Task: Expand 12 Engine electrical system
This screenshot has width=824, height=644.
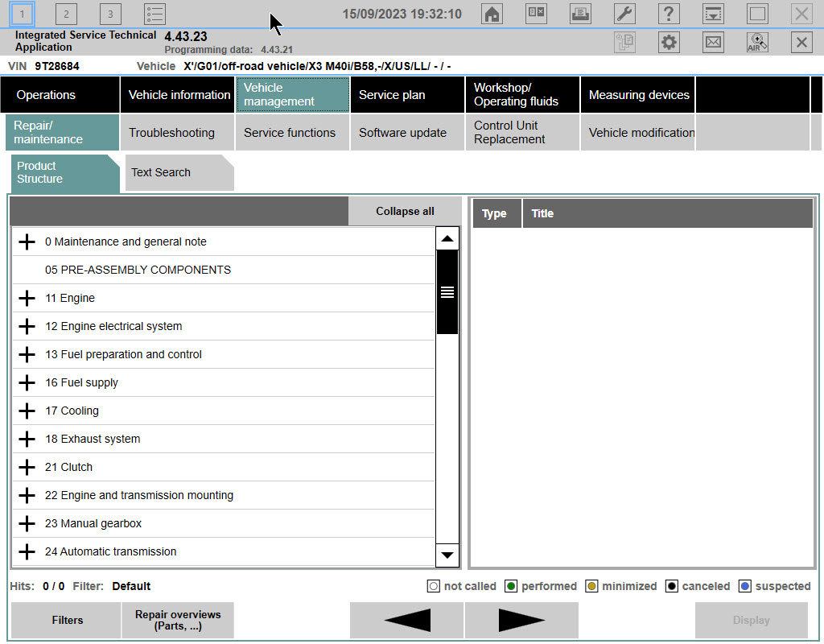Action: pos(27,327)
